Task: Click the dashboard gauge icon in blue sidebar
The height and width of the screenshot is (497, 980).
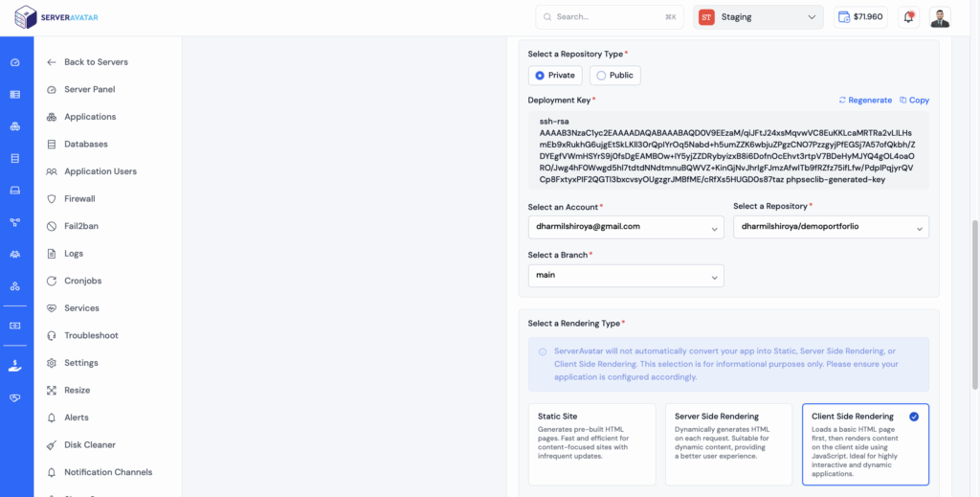Action: (x=15, y=62)
